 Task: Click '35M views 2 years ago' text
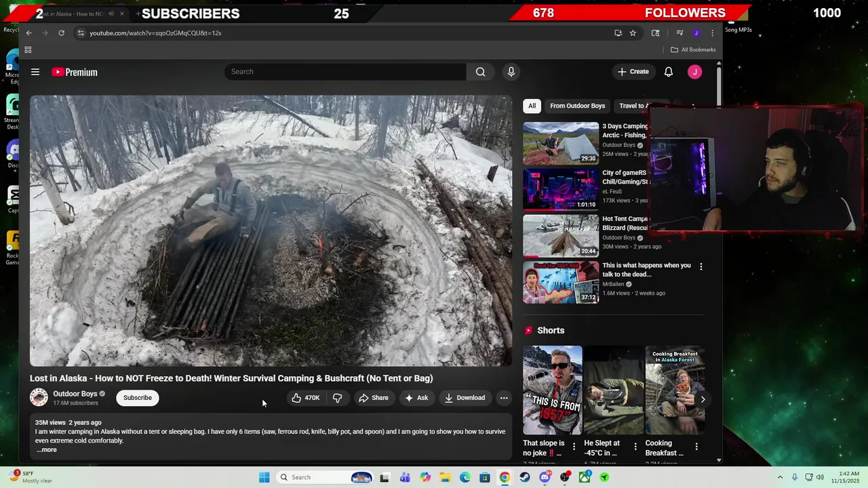point(68,423)
